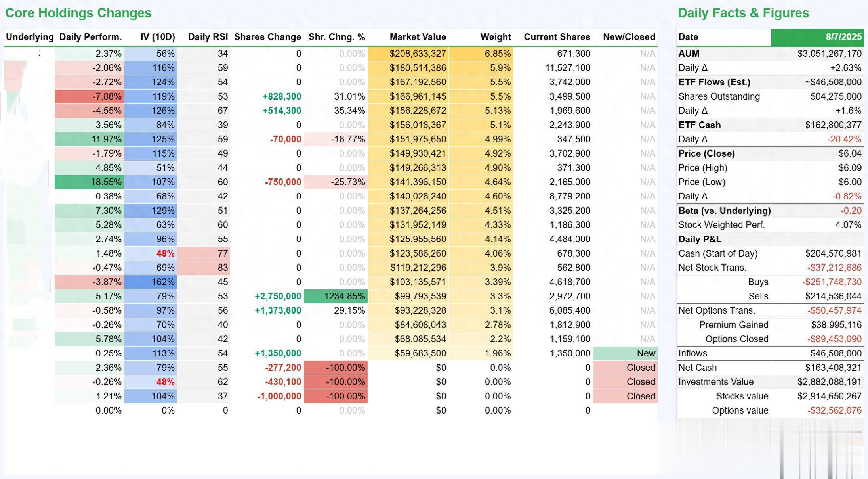Select the Core Holdings Changes title

coord(78,13)
